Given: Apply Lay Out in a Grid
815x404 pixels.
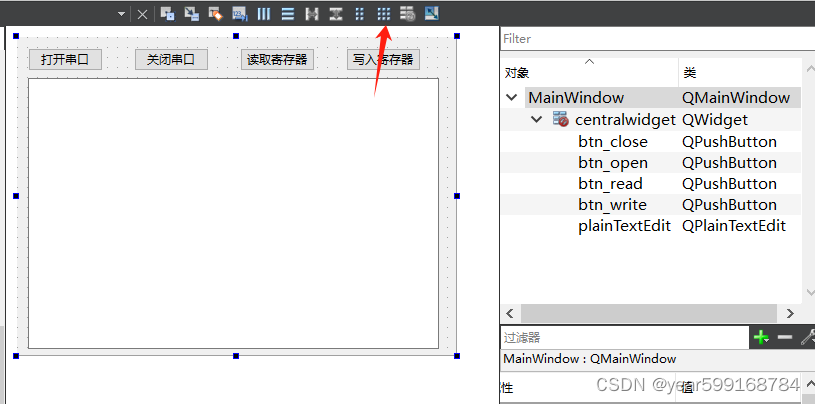Looking at the screenshot, I should point(384,14).
